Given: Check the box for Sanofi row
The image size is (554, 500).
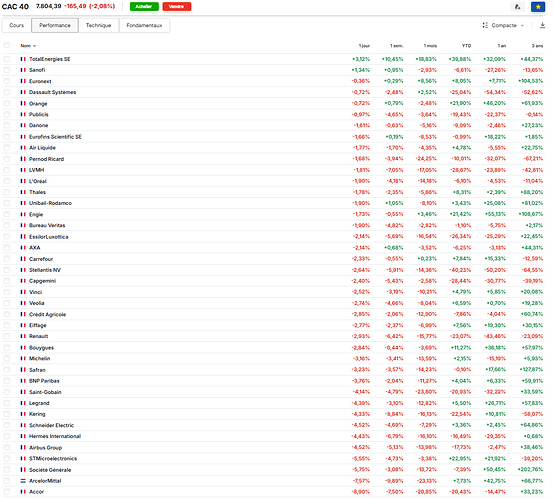Looking at the screenshot, I should (7, 70).
